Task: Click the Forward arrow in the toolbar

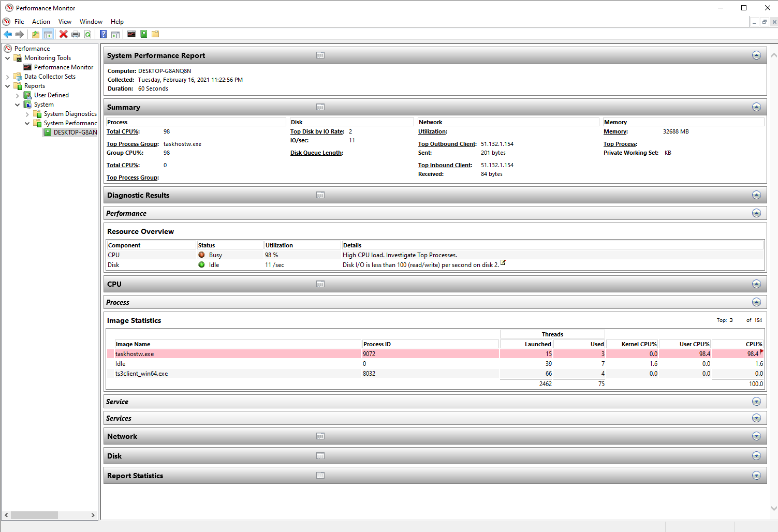Action: click(x=20, y=34)
